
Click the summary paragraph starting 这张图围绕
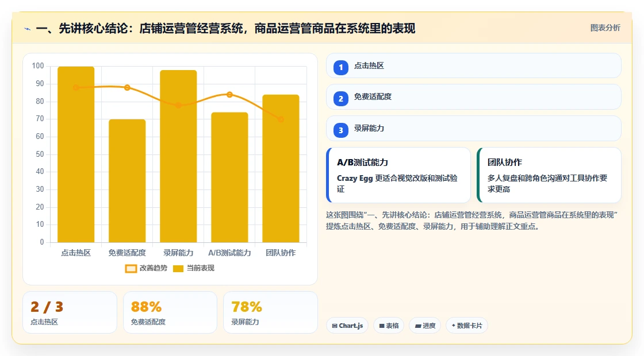click(x=472, y=220)
